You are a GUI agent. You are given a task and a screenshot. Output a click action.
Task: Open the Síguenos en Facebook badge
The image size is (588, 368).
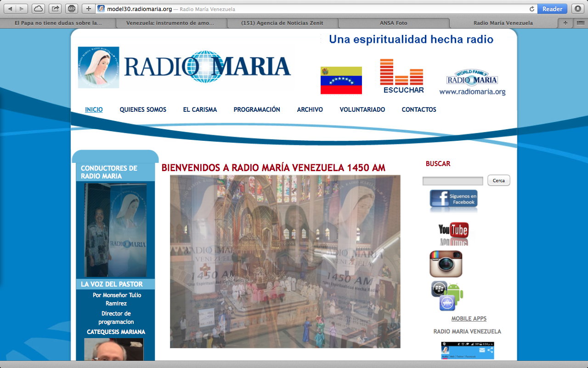click(x=453, y=200)
